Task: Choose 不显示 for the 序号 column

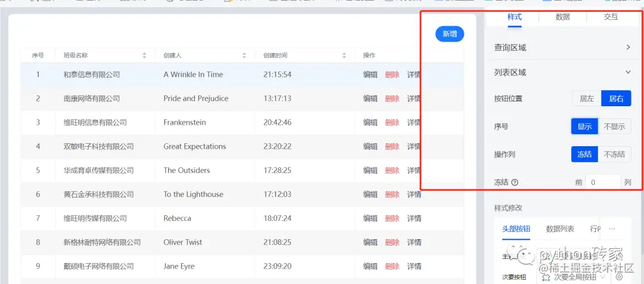Action: tap(614, 126)
